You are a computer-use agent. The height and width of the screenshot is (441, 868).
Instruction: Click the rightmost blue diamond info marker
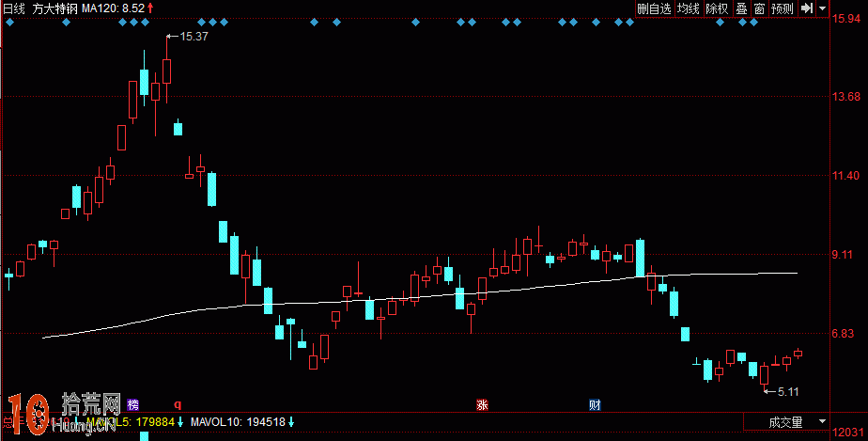[754, 23]
